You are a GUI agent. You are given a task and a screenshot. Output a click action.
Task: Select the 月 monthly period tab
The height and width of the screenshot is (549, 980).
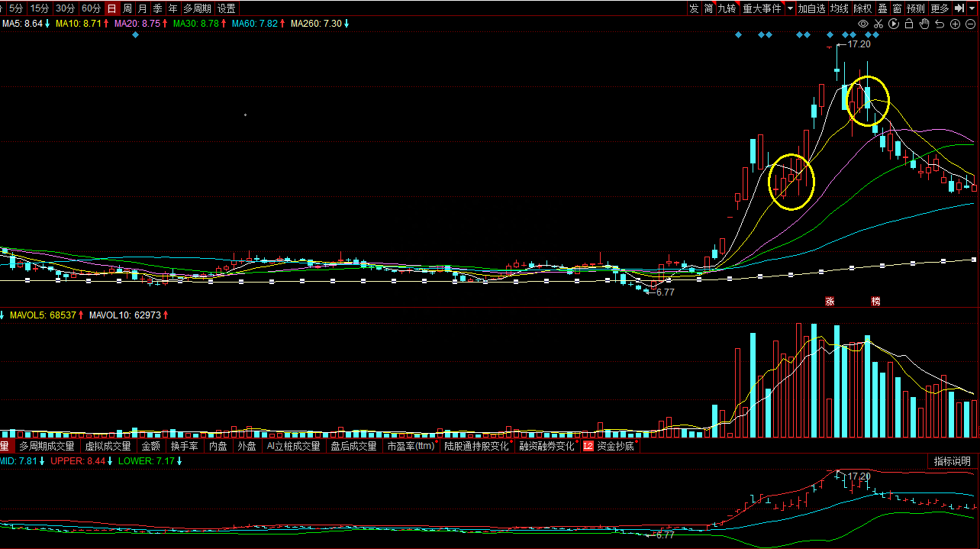[143, 8]
